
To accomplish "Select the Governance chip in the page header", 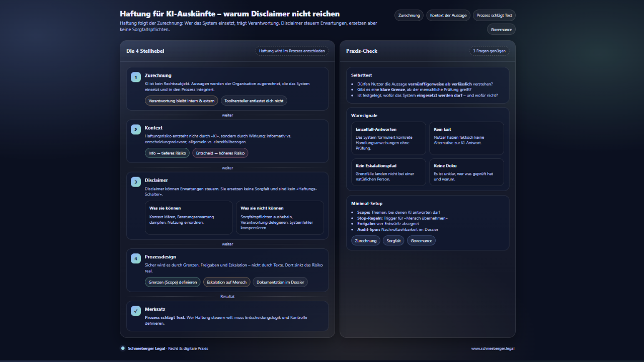I will (x=501, y=30).
